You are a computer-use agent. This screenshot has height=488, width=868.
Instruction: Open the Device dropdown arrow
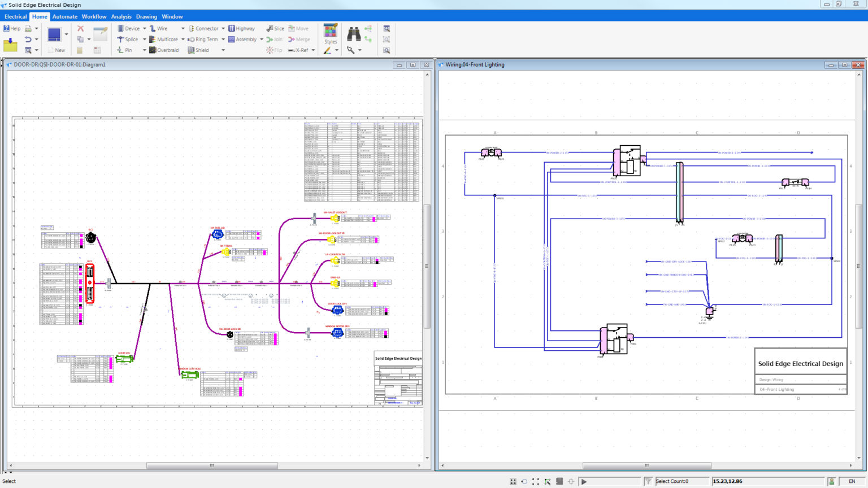click(x=145, y=28)
